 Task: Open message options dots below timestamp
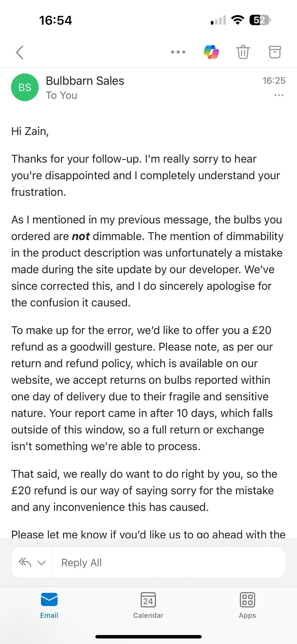(279, 95)
